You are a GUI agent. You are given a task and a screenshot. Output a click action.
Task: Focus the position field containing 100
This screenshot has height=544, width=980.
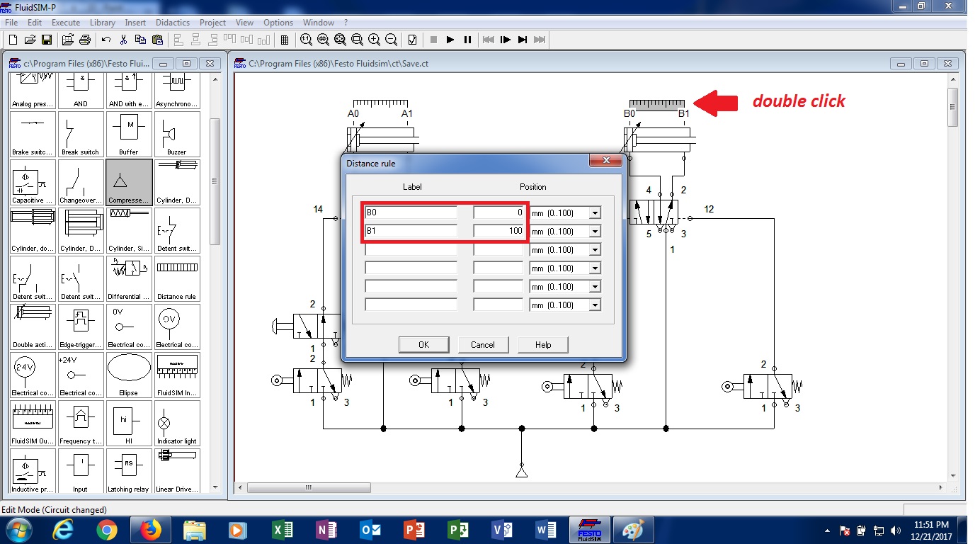pos(498,231)
